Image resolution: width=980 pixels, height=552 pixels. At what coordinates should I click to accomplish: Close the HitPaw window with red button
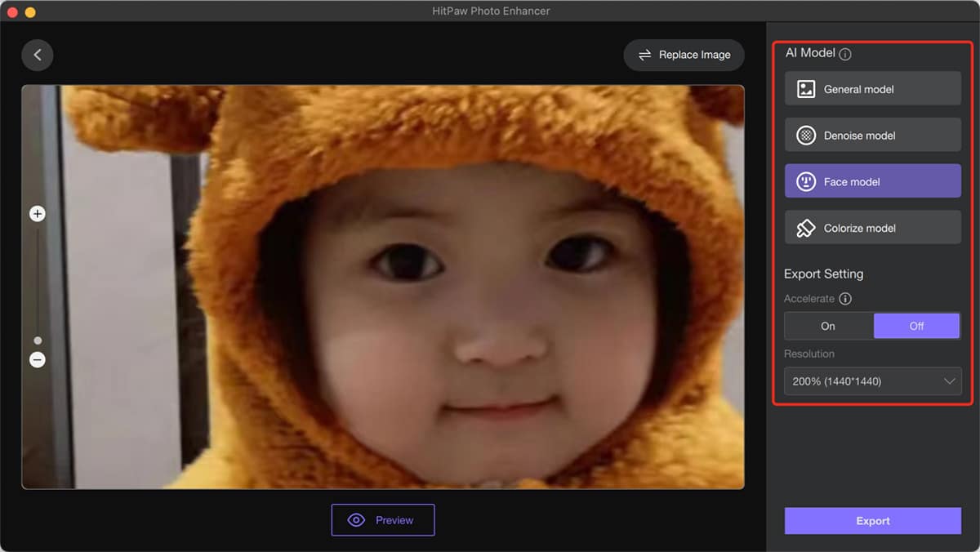coord(12,12)
